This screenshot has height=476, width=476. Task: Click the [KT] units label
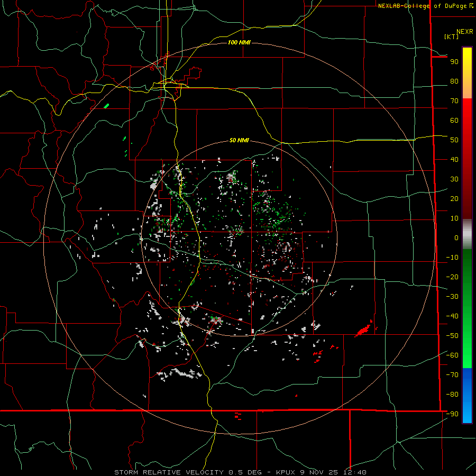451,36
